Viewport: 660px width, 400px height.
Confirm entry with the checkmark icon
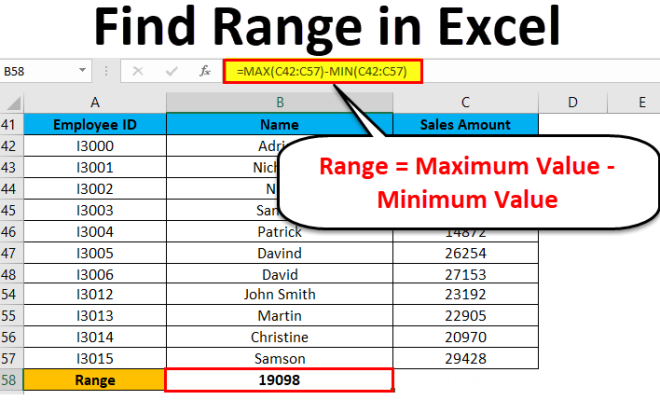171,71
